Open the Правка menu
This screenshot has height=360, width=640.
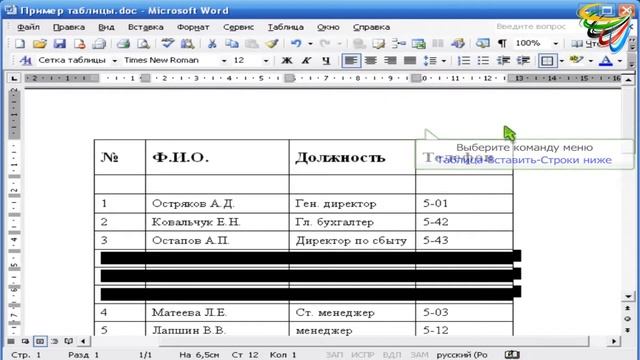[x=69, y=27]
